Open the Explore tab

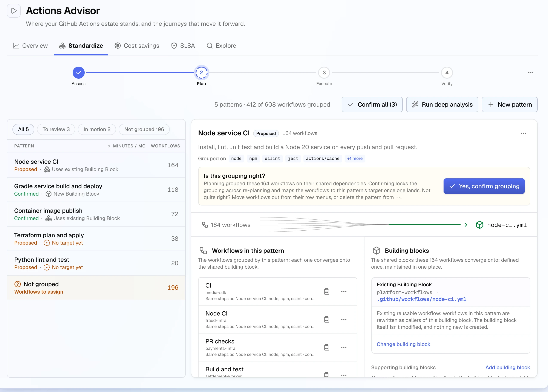click(221, 46)
